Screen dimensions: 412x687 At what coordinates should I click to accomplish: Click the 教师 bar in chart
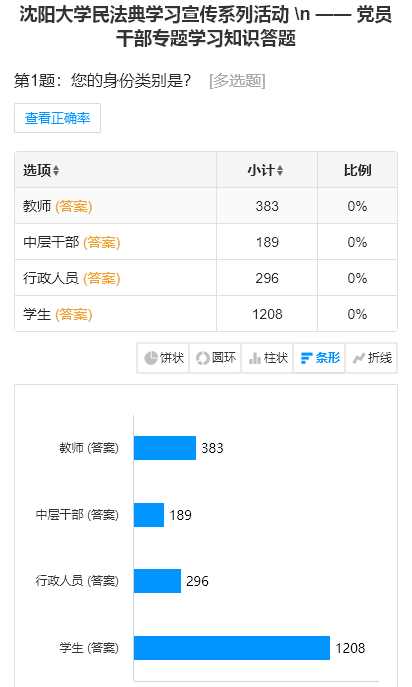165,448
